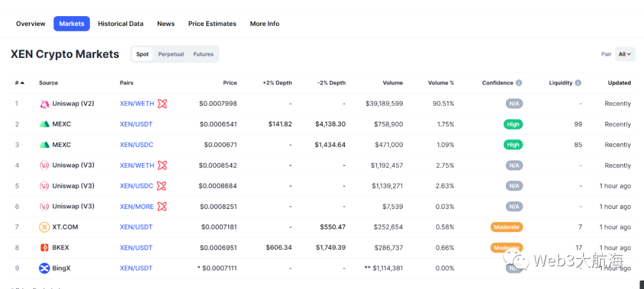Open XEN/WETH pair on Uniswap (V3)
The image size is (644, 289).
coord(137,165)
